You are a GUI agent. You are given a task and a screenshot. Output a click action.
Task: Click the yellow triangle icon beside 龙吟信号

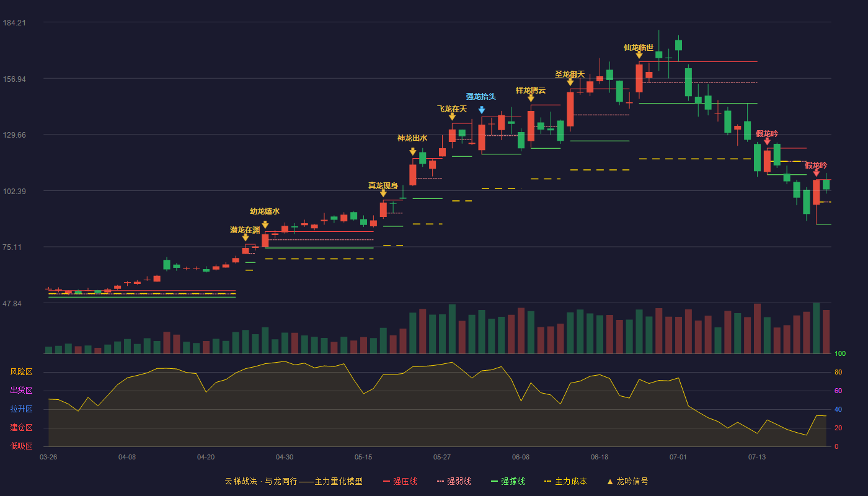coord(610,481)
